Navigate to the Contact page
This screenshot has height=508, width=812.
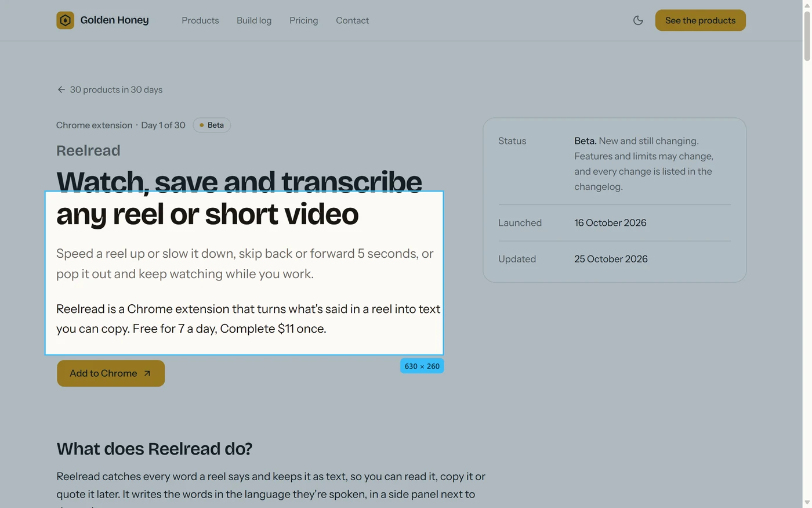(352, 20)
